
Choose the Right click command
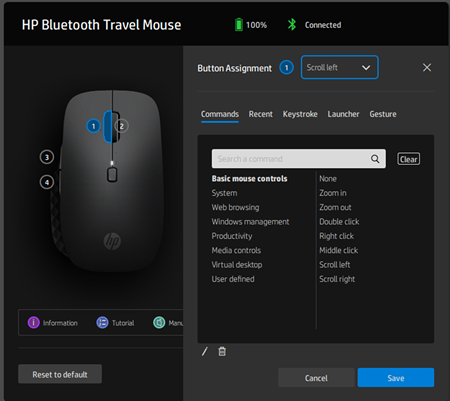(336, 236)
